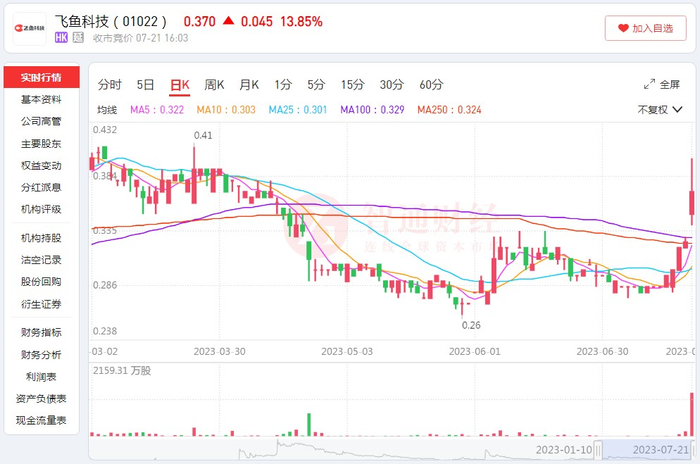Click the 2023-03-30 date axis label
The image size is (700, 464).
[x=220, y=352]
